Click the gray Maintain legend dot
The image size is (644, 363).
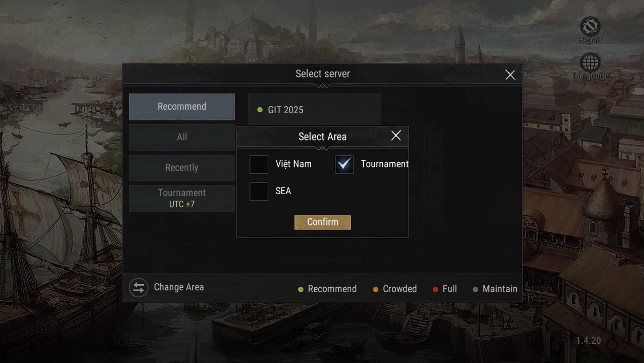click(475, 289)
